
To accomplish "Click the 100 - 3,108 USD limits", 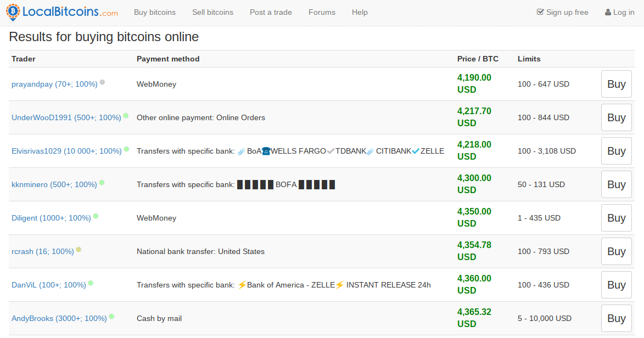I will [x=547, y=151].
